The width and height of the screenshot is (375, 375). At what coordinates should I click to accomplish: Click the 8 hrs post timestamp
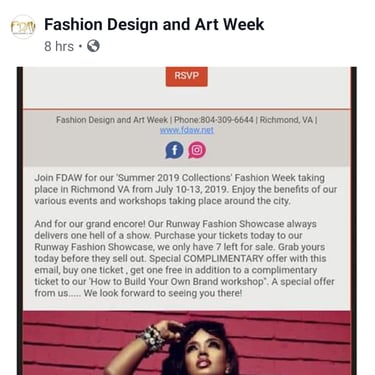pyautogui.click(x=59, y=46)
